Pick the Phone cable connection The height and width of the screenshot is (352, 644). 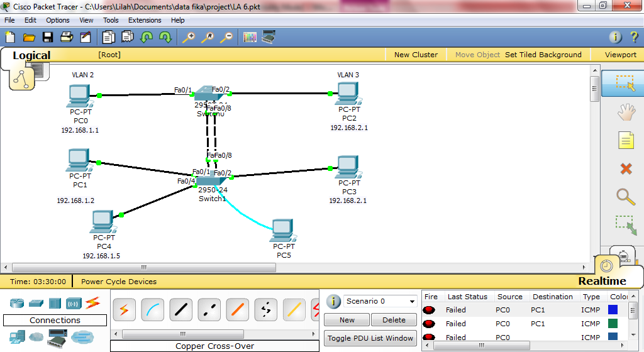point(266,310)
